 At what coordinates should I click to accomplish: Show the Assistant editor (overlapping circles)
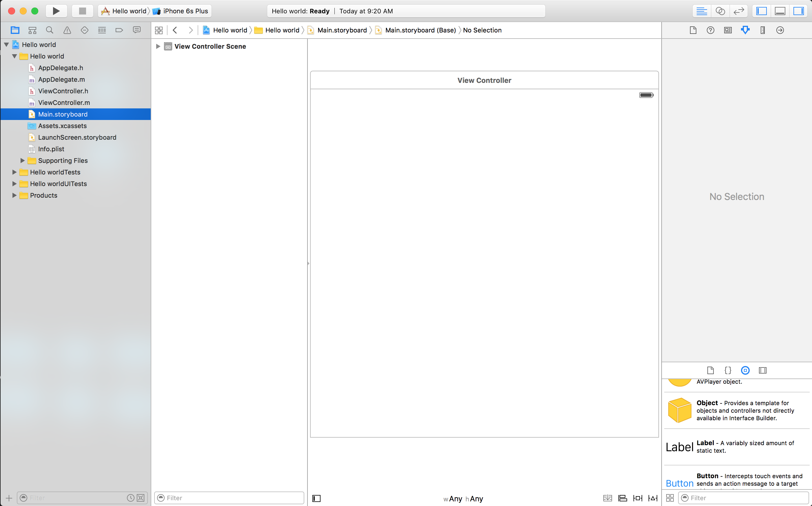coord(720,11)
